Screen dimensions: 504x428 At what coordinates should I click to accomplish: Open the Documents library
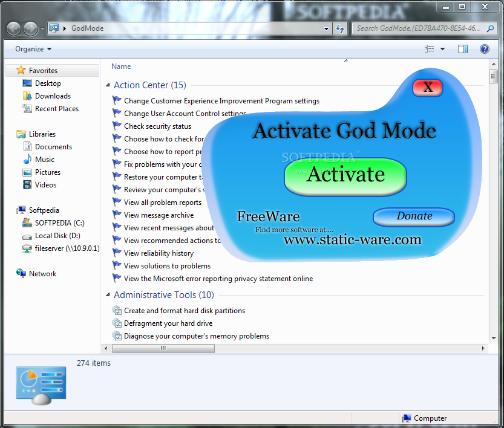(x=53, y=147)
